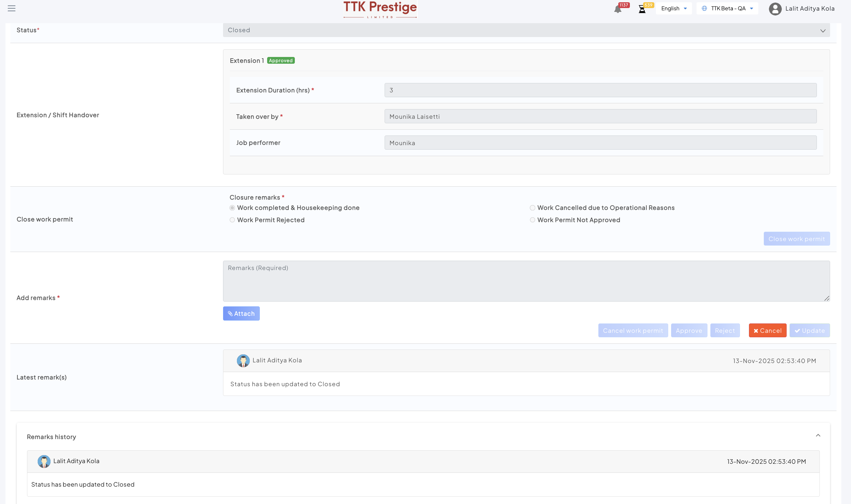The height and width of the screenshot is (504, 851).
Task: Select Work completed & Housekeeping done
Action: [232, 208]
